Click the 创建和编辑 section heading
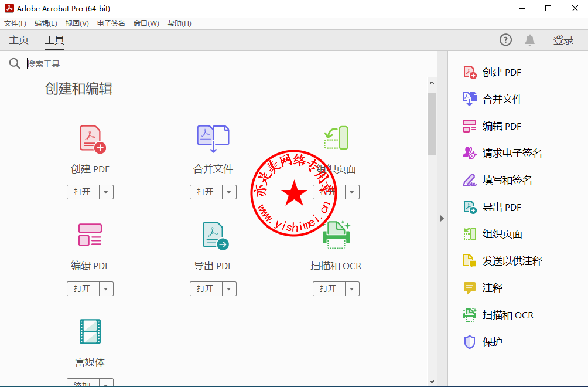This screenshot has height=387, width=588. (78, 89)
